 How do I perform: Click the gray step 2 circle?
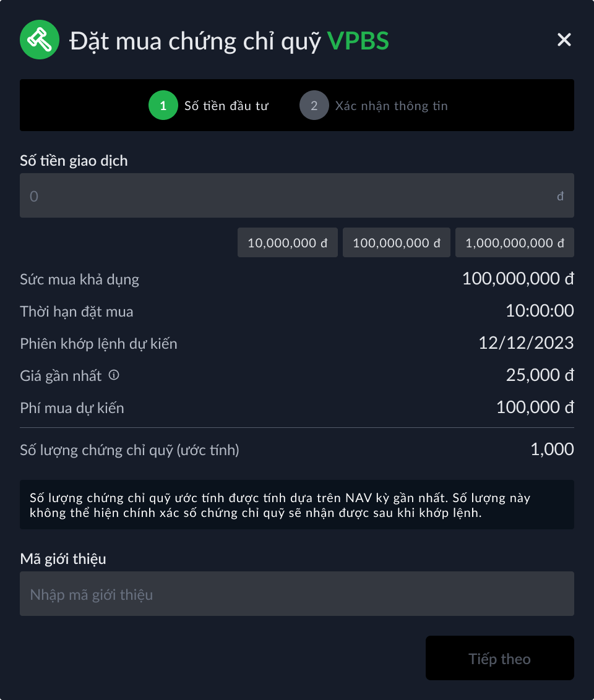tap(314, 106)
